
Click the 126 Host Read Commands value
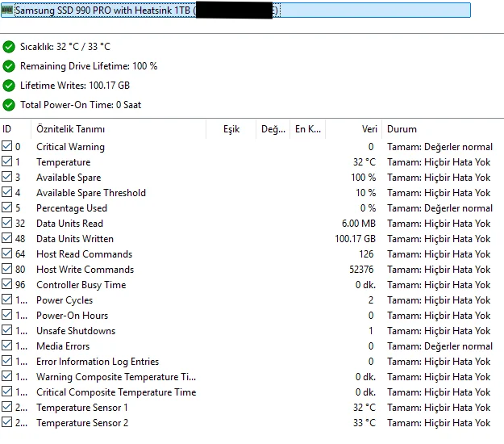(366, 254)
